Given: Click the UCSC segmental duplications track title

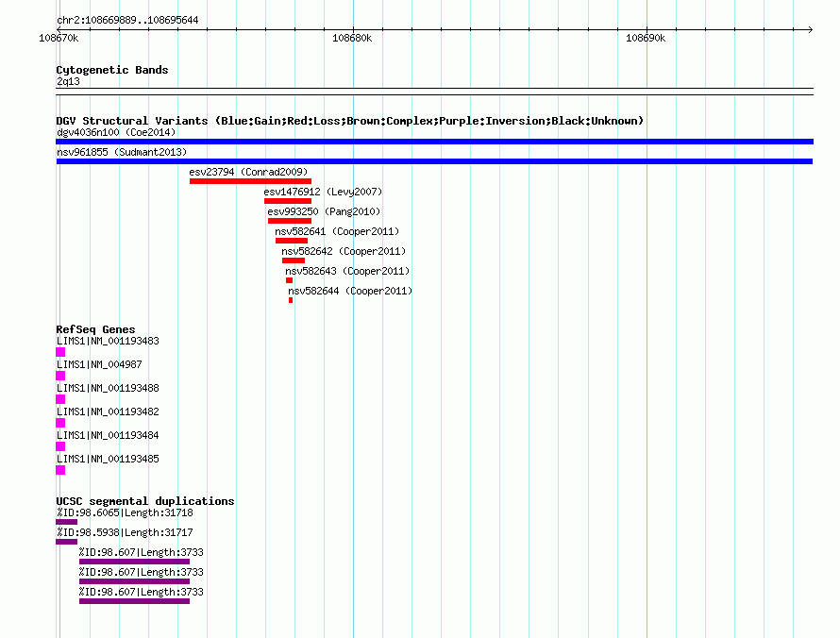Looking at the screenshot, I should 145,501.
